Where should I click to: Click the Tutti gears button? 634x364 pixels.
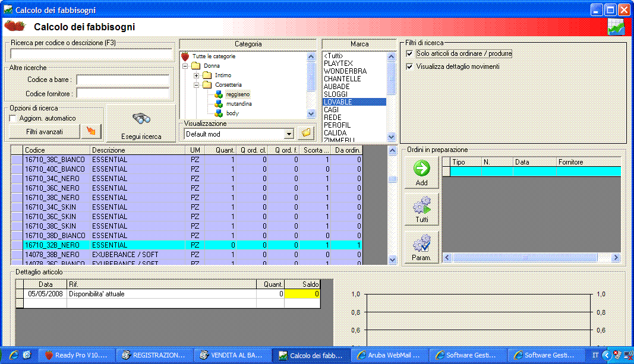tap(421, 209)
